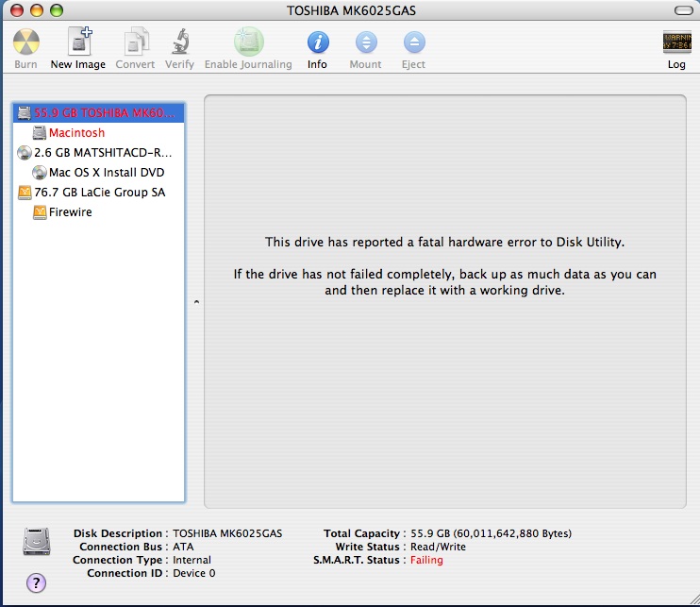Screen dimensions: 700x607
Task: Click the toolbar toggle pill button
Action: click(x=683, y=9)
